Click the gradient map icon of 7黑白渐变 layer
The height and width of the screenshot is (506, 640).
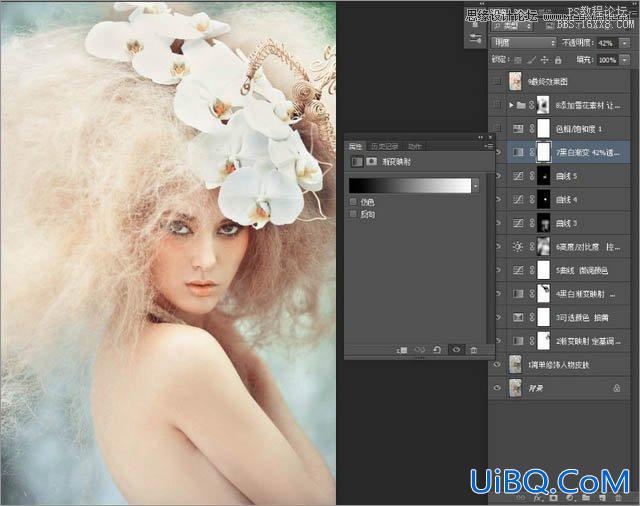point(518,152)
